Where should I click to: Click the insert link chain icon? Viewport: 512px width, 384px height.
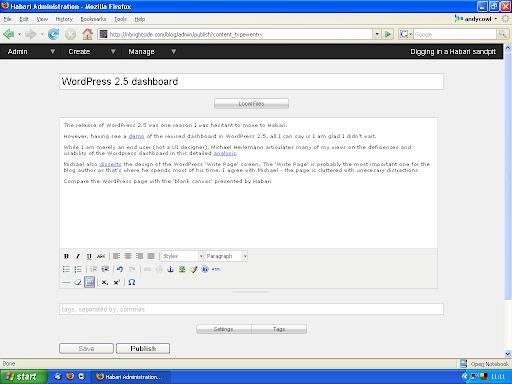[147, 269]
